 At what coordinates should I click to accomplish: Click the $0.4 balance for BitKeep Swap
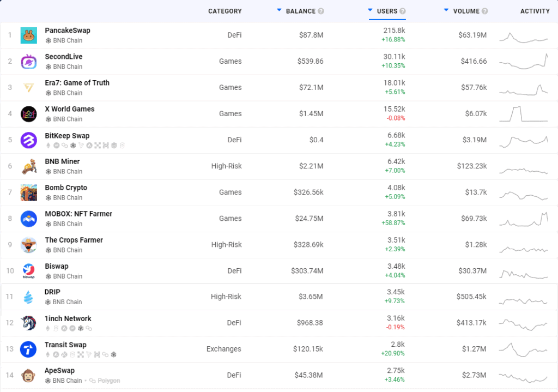(317, 140)
